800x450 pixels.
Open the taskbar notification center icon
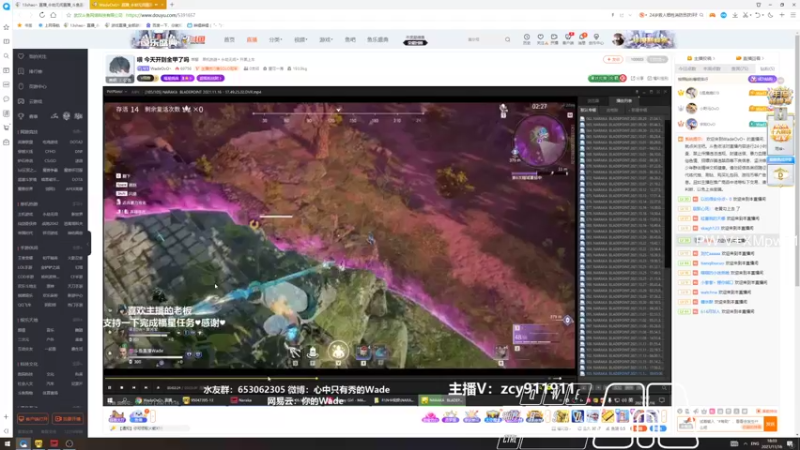coord(790,444)
